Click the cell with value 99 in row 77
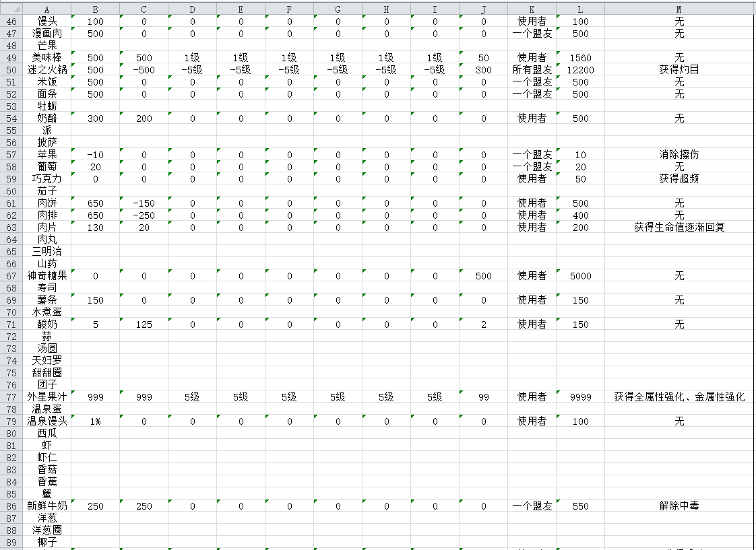Image resolution: width=756 pixels, height=550 pixels. [x=484, y=397]
